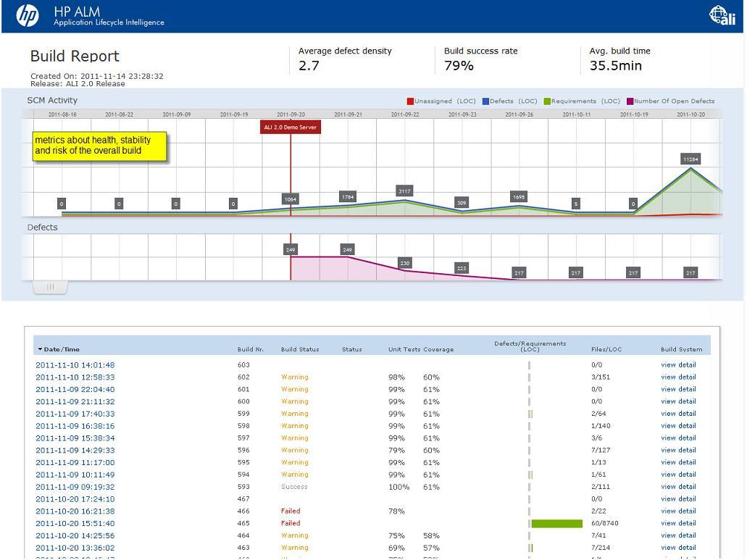Grab the chart scroll handle below Defects
747x560 pixels.
pos(50,287)
